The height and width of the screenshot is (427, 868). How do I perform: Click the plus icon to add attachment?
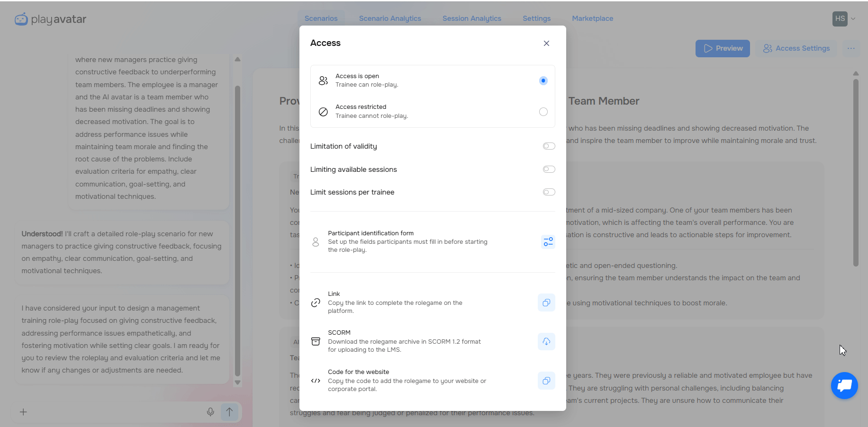[23, 412]
